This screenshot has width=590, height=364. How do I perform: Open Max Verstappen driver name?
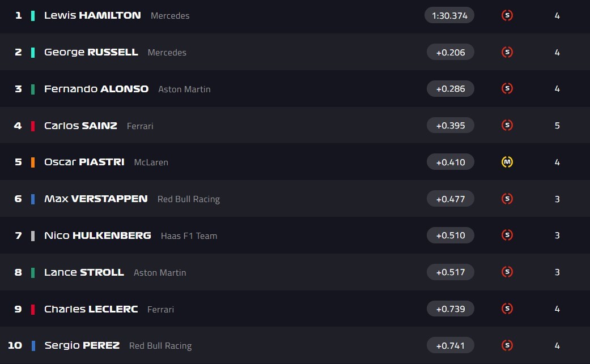[96, 199]
